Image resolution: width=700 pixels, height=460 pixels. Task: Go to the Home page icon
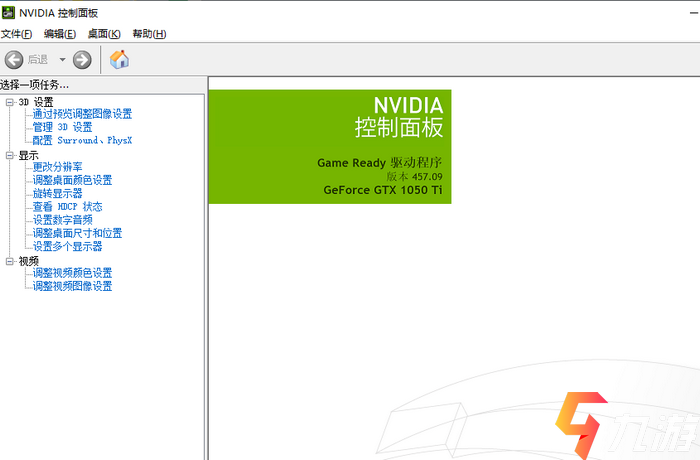[119, 59]
